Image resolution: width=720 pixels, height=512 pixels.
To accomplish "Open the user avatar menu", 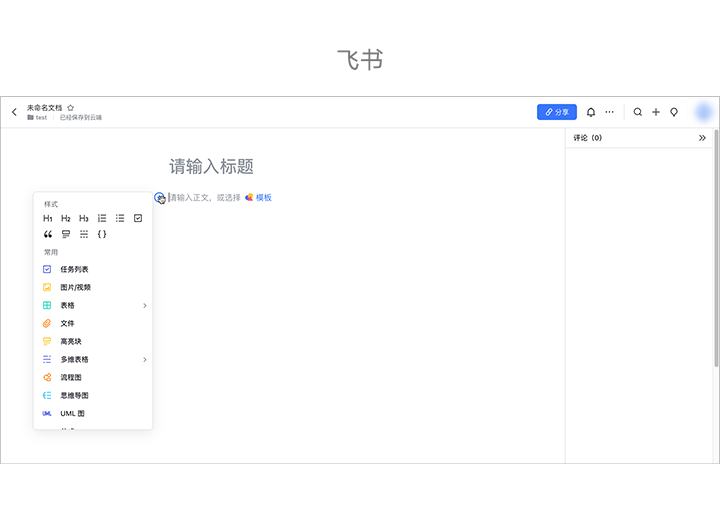I will [704, 112].
